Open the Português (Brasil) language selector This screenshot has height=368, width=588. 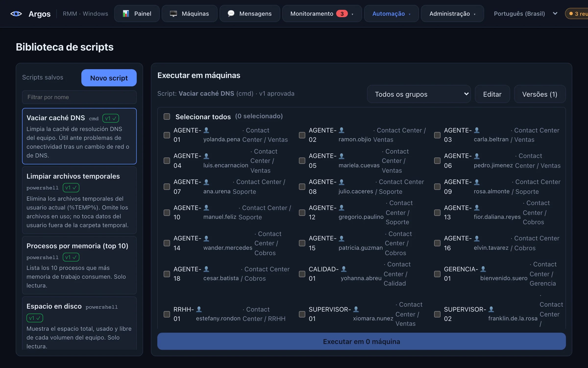pos(526,14)
